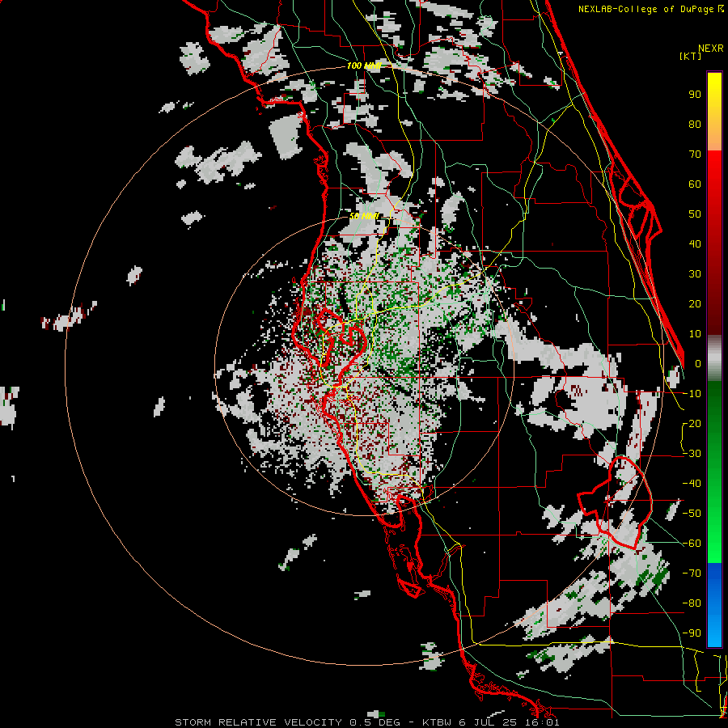Click the -30 knot scale label
This screenshot has width=728, height=728.
(x=692, y=454)
